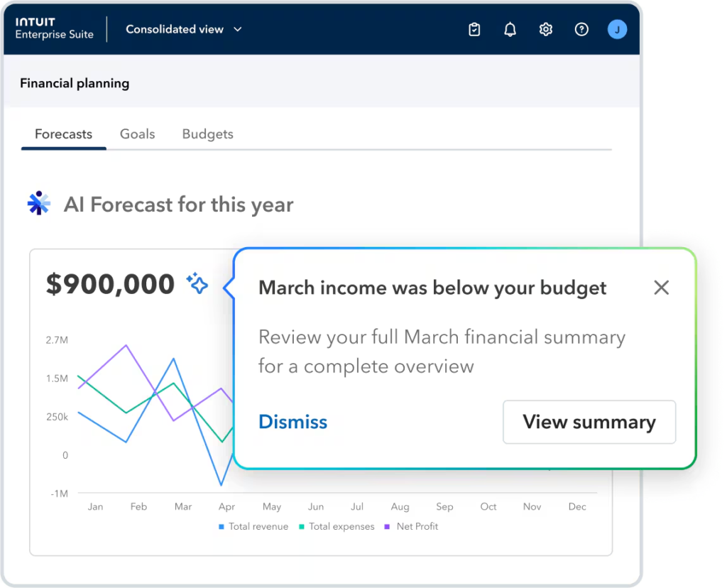Click the Total revenue blue legend swatch

pyautogui.click(x=222, y=526)
